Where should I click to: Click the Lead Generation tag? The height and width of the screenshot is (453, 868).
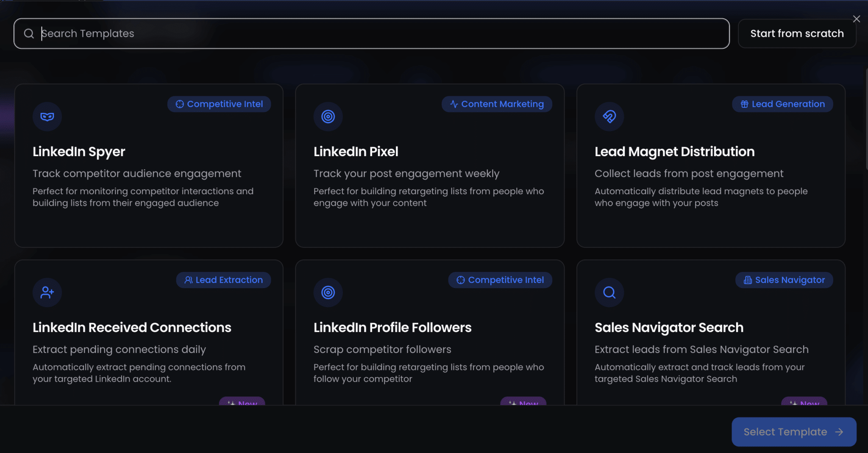[782, 104]
